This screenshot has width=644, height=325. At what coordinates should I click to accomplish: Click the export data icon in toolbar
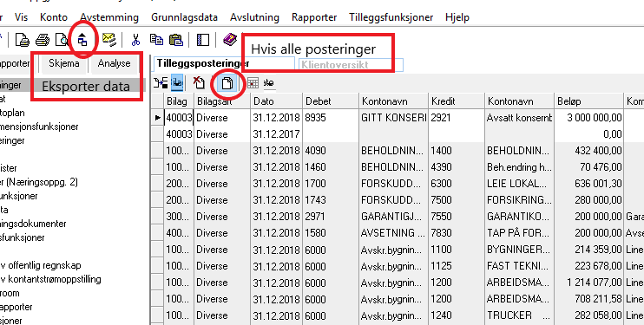pos(82,40)
